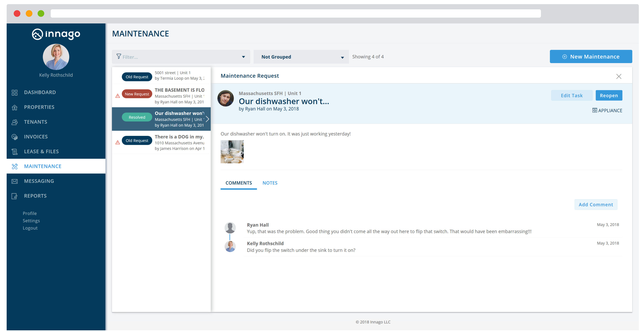Click the basement flood warning triangle icon
The image size is (644, 332).
click(x=118, y=96)
